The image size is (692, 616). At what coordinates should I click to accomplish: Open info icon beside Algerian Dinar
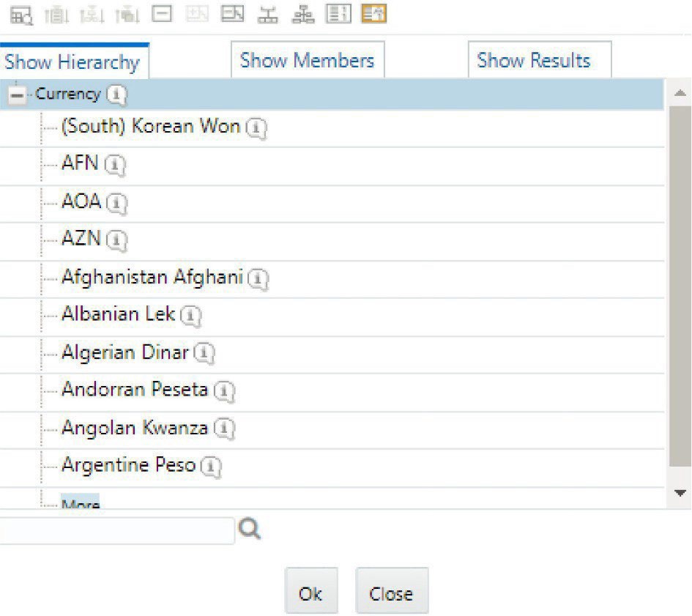pos(204,353)
